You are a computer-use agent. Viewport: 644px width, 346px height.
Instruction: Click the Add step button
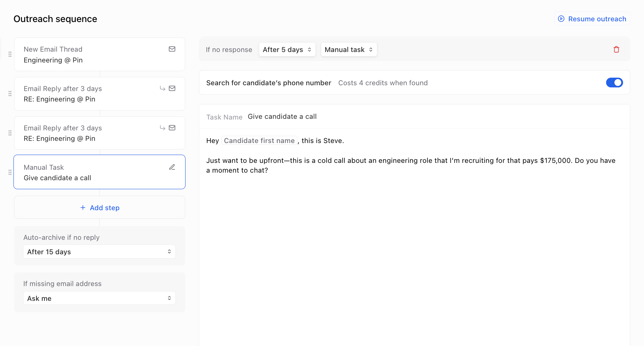(x=100, y=208)
